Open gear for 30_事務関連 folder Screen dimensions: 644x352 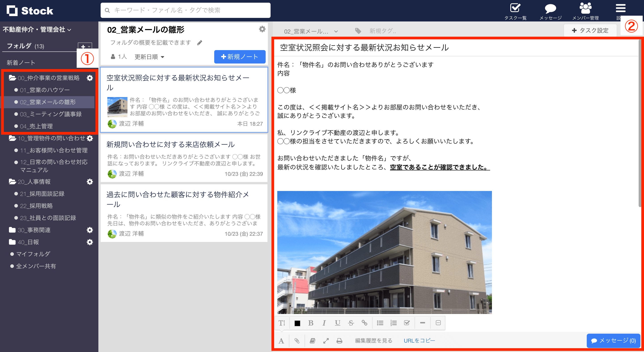tap(90, 230)
